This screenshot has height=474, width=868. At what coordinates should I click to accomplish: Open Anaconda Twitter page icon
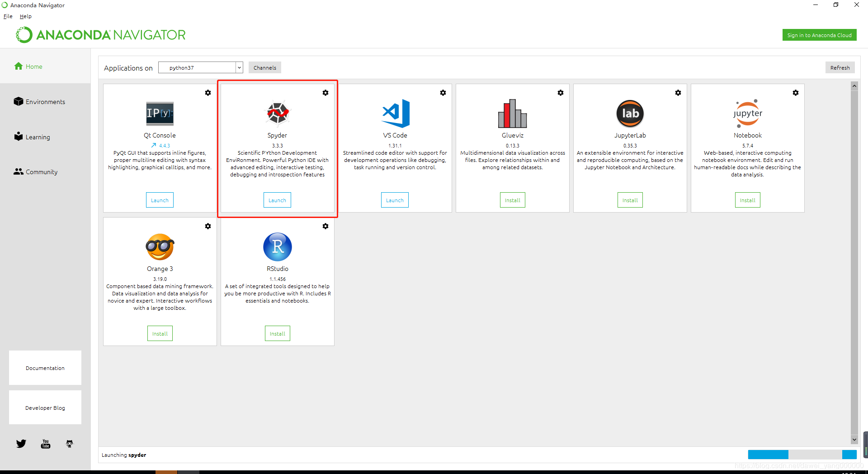pos(21,444)
